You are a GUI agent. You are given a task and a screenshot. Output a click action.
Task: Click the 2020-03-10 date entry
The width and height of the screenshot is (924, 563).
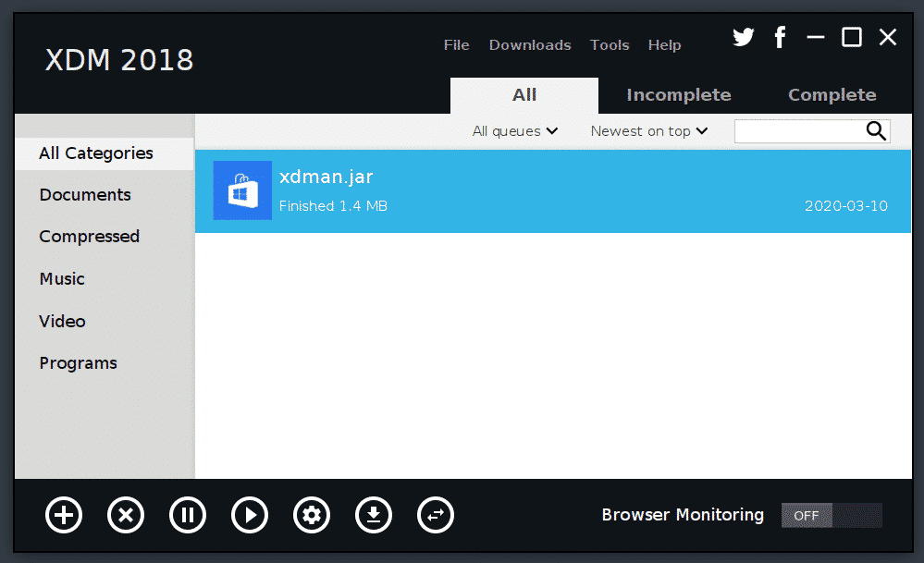pos(846,206)
